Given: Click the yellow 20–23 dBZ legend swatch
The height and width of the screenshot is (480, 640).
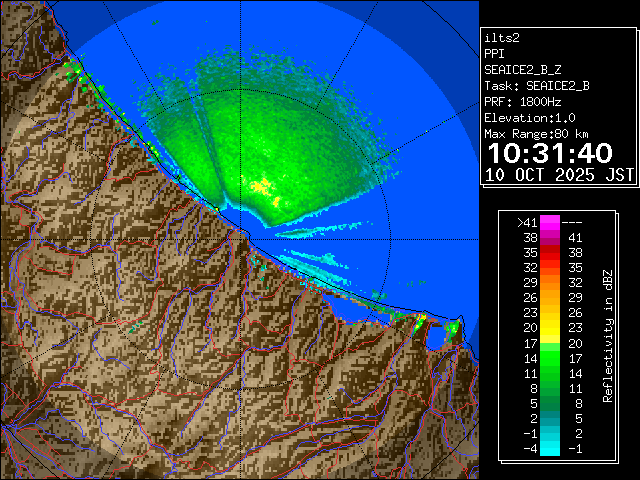Looking at the screenshot, I should pos(550,327).
